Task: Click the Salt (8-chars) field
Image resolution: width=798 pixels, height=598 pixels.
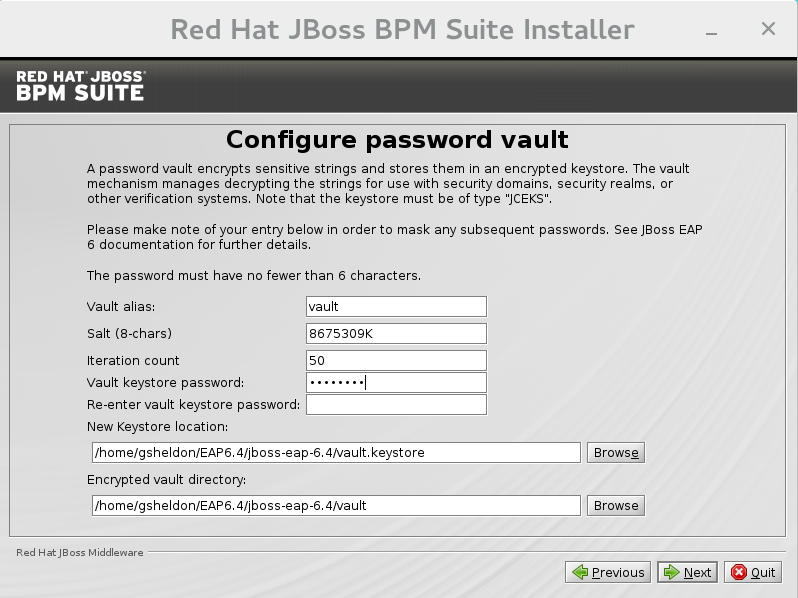Action: [x=396, y=333]
